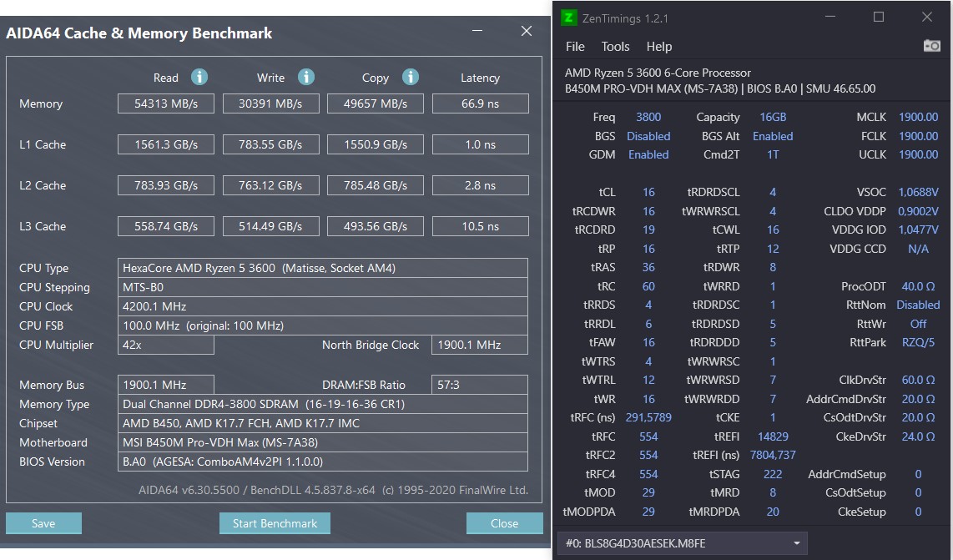Click tMRDPDA value 20
The image size is (953, 560).
[773, 512]
